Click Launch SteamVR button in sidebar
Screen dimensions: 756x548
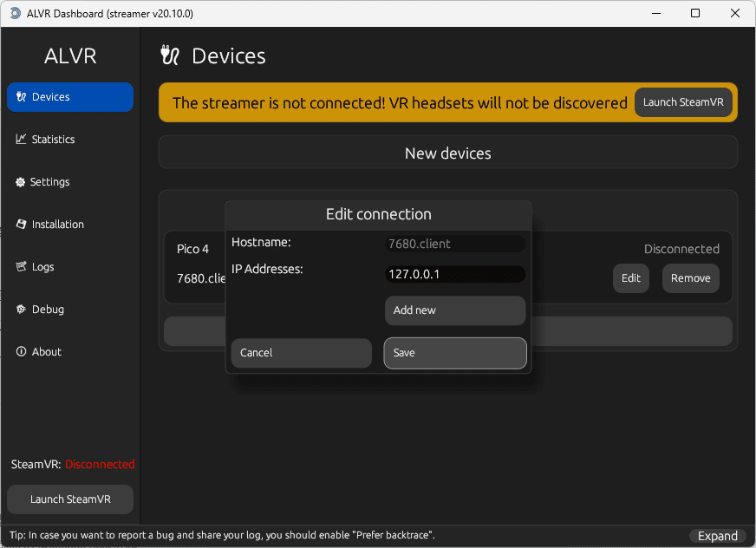point(70,499)
